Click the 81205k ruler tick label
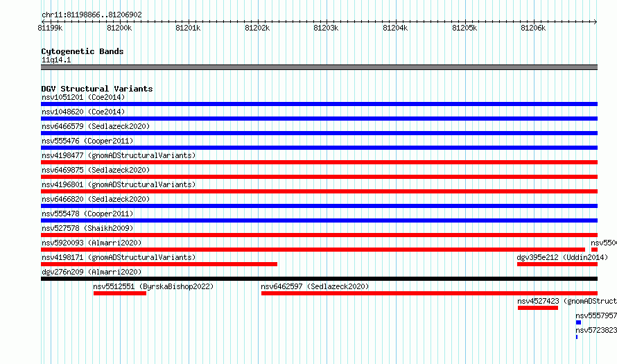This screenshot has width=617, height=364. pyautogui.click(x=464, y=28)
